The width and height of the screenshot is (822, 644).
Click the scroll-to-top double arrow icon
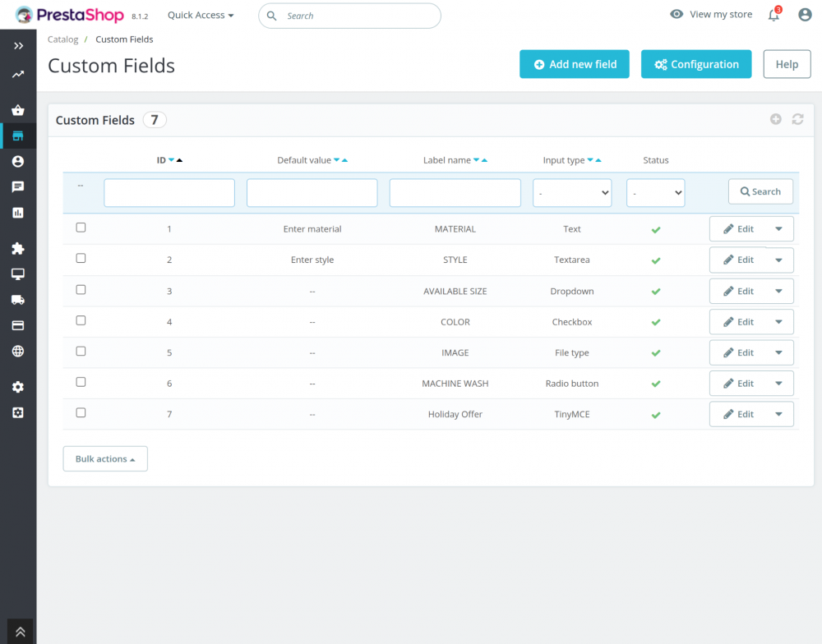21,632
